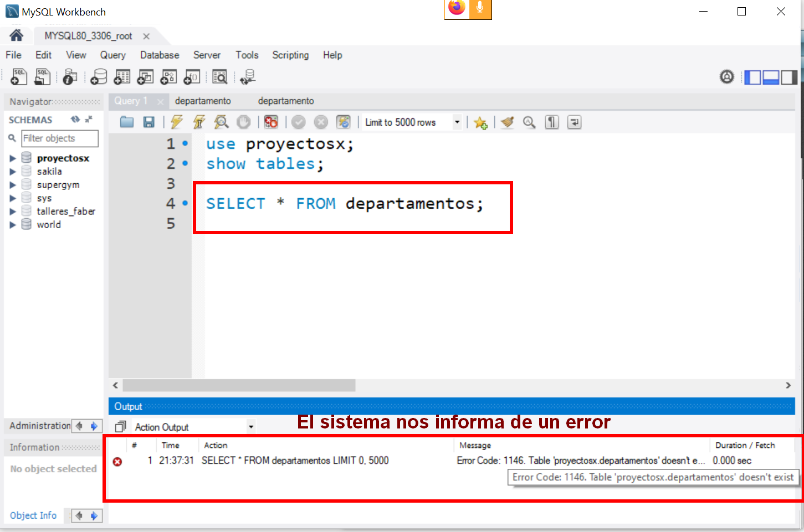Refresh the schemas list
The width and height of the screenshot is (804, 532).
pos(75,120)
